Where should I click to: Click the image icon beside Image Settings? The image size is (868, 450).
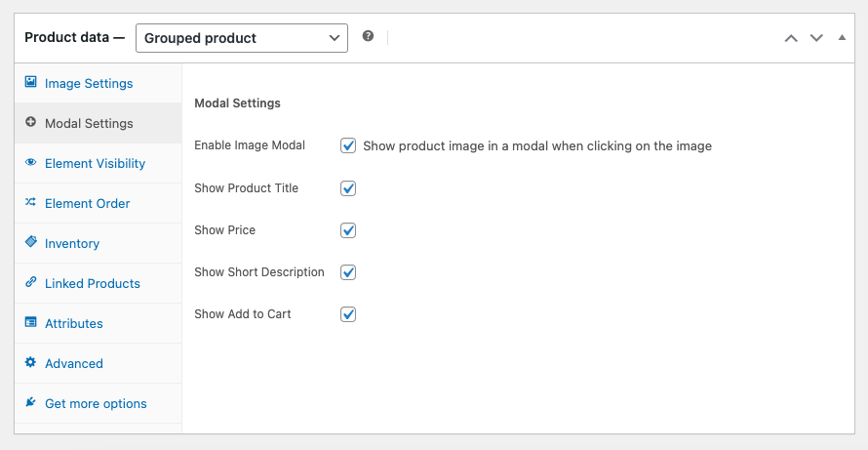(x=30, y=83)
